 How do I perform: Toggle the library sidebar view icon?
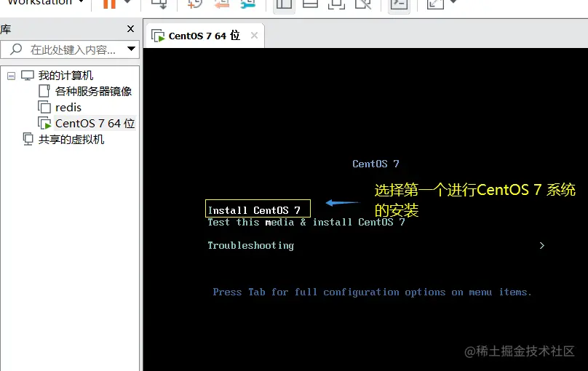coord(284,4)
